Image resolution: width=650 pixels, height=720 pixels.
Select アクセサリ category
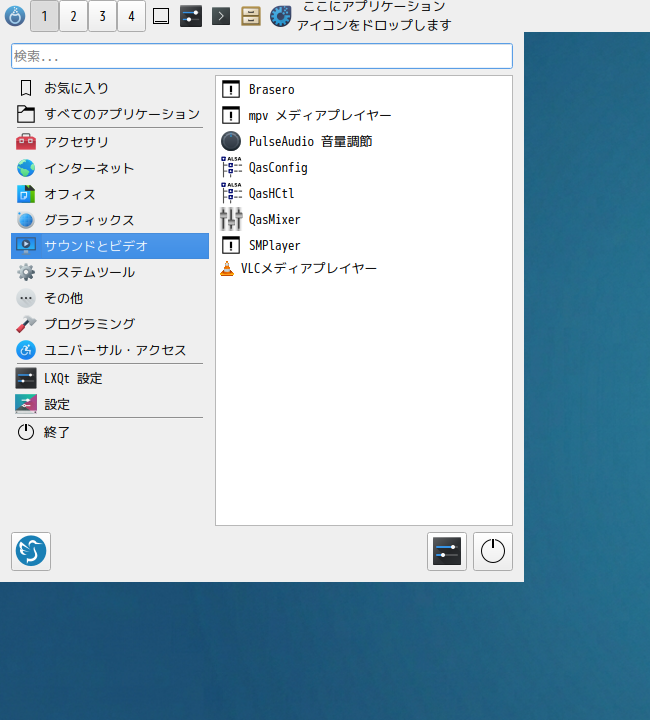click(110, 142)
